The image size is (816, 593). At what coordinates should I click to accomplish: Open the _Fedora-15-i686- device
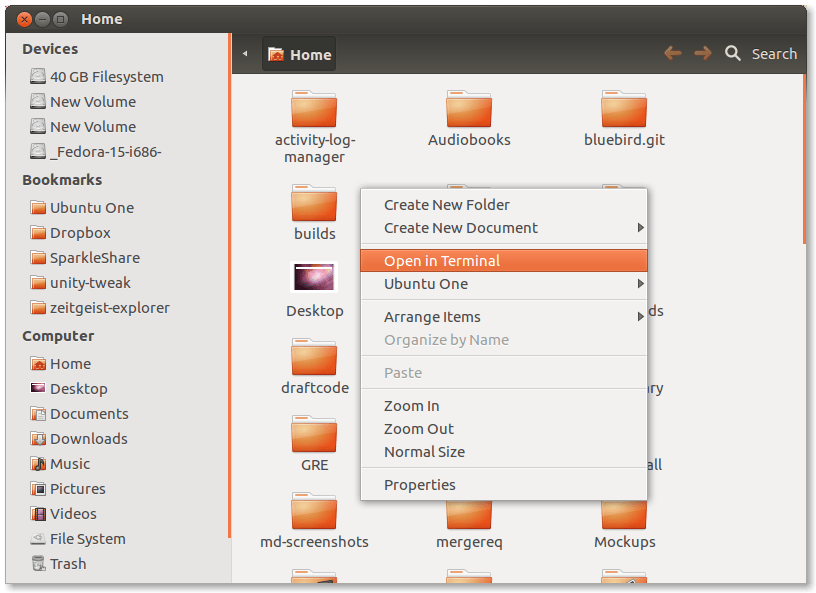(x=104, y=151)
